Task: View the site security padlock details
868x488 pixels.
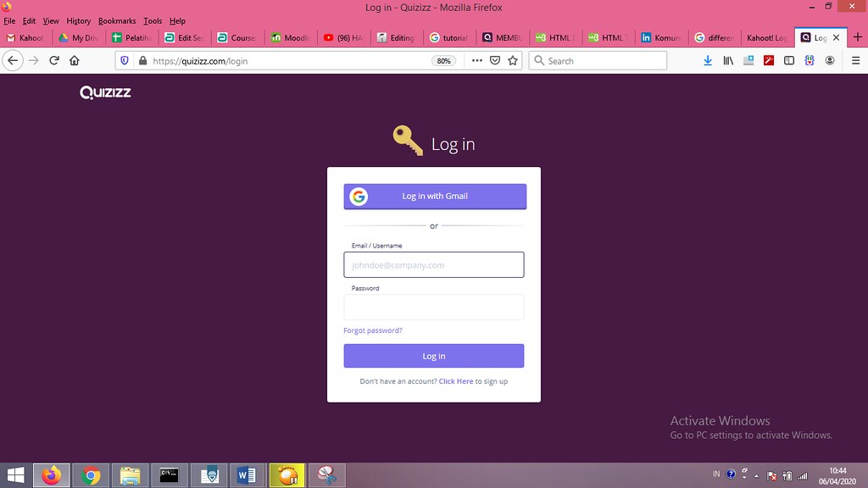Action: point(142,61)
